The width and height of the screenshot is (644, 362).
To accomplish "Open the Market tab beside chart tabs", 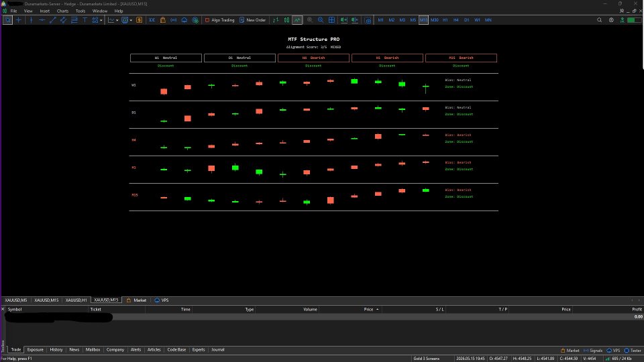I will point(136,300).
